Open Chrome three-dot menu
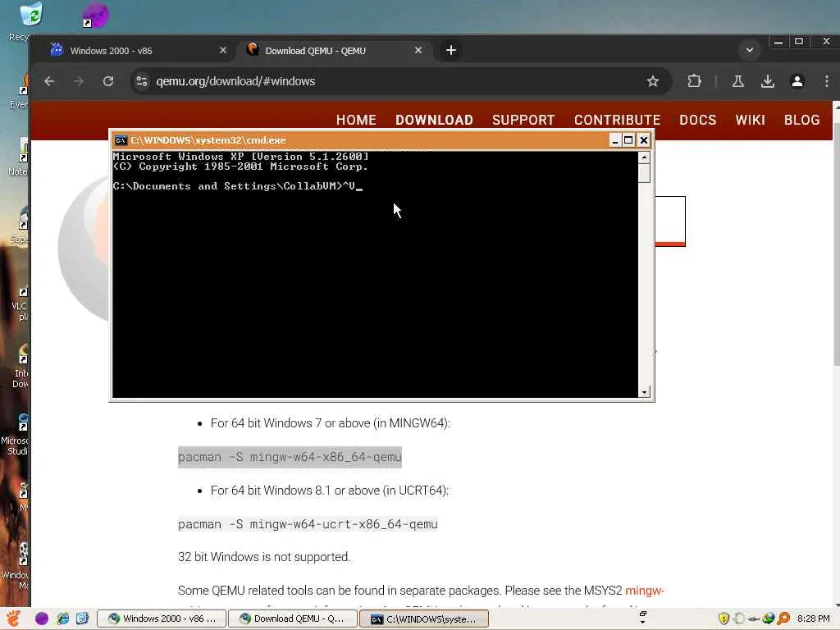The height and width of the screenshot is (630, 840). pos(827,81)
